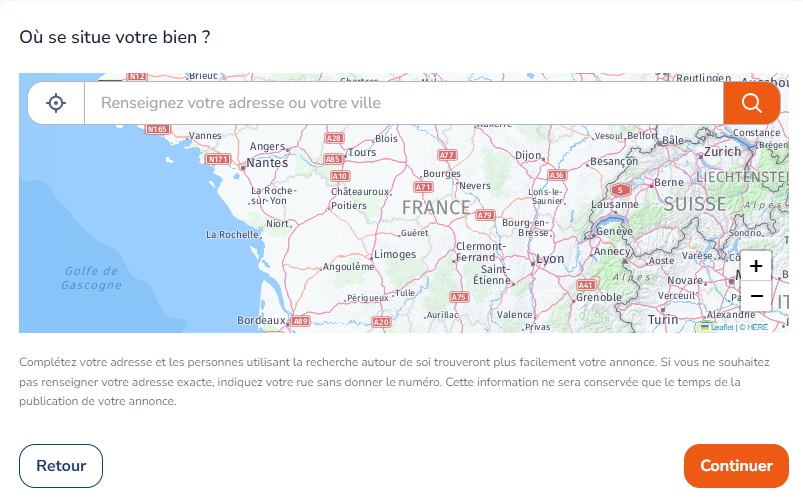Select the A77 road shield on map
This screenshot has width=803, height=501.
[447, 155]
